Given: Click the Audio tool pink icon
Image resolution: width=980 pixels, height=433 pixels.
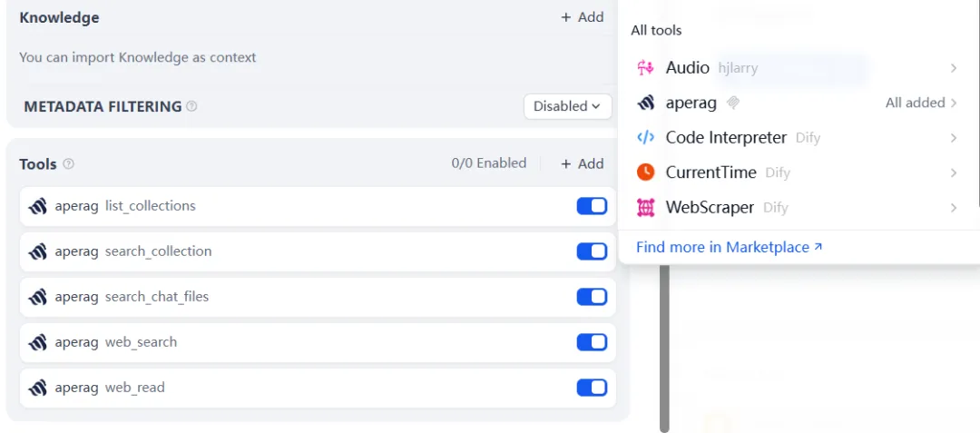Looking at the screenshot, I should pyautogui.click(x=645, y=68).
